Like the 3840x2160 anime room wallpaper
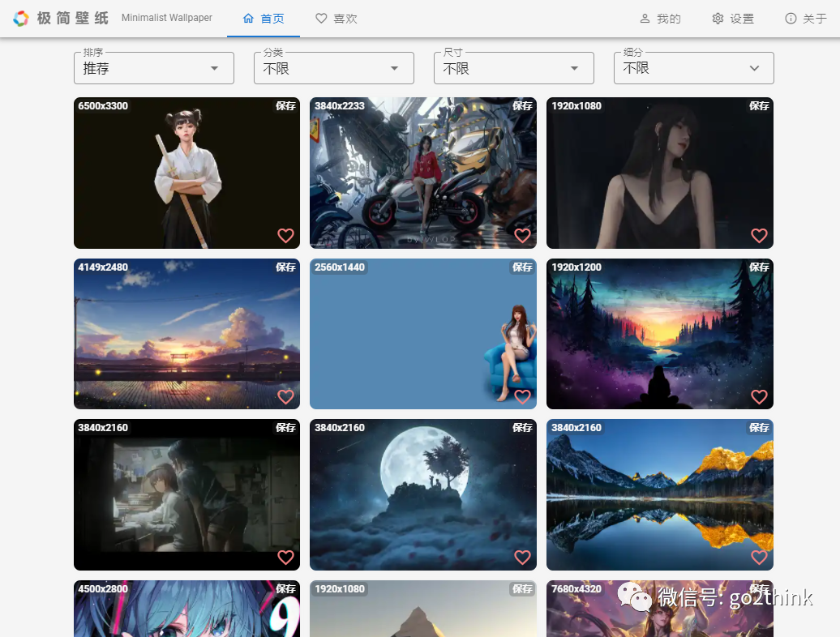 point(285,558)
